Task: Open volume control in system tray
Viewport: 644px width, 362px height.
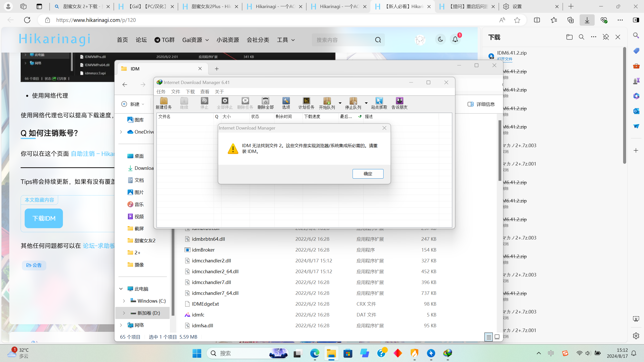Action: point(588,353)
